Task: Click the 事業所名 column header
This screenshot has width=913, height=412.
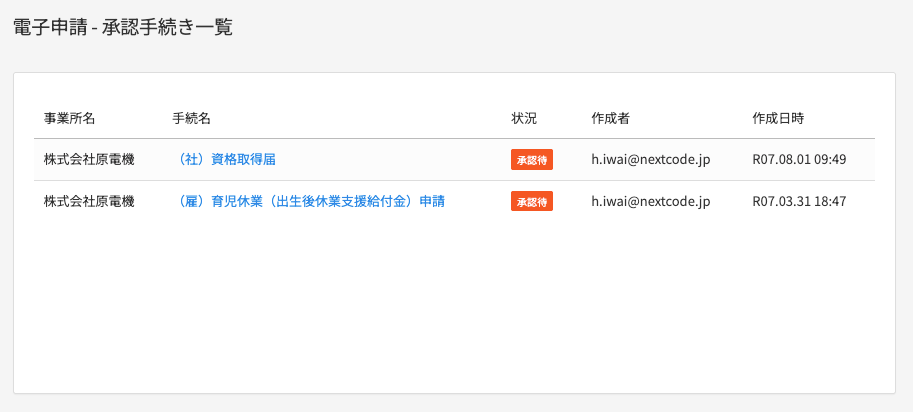Action: (69, 118)
